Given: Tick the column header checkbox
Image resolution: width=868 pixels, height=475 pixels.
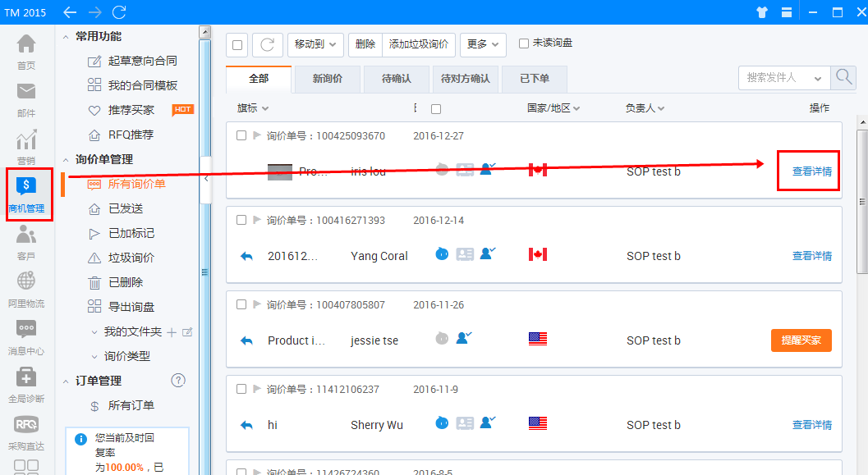Looking at the screenshot, I should coord(436,109).
